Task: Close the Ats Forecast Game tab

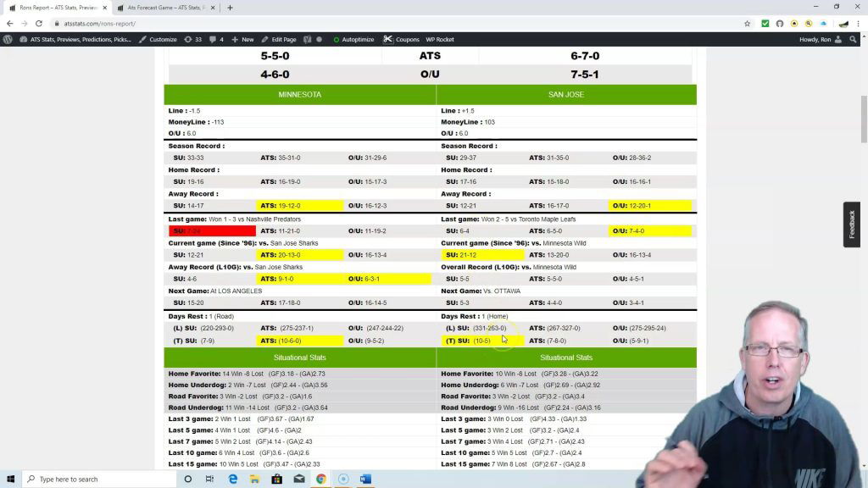Action: coord(213,8)
